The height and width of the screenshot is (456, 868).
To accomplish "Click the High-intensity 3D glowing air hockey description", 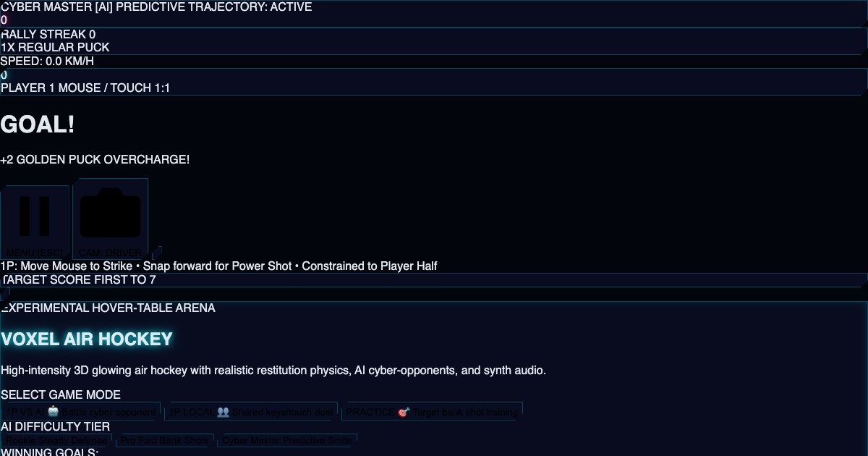I will [x=273, y=370].
